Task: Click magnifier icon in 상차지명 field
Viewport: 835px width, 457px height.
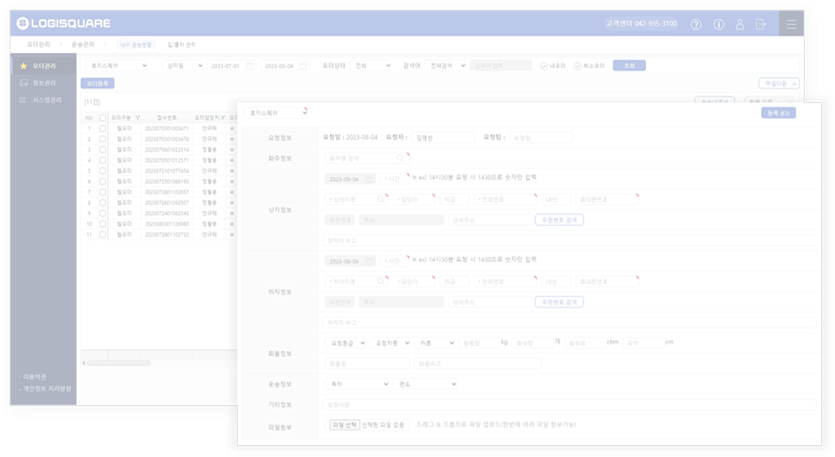Action: pos(381,199)
